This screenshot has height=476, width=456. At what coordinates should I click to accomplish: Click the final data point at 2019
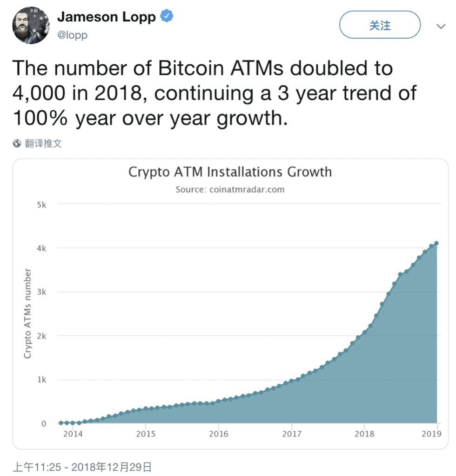[x=436, y=243]
